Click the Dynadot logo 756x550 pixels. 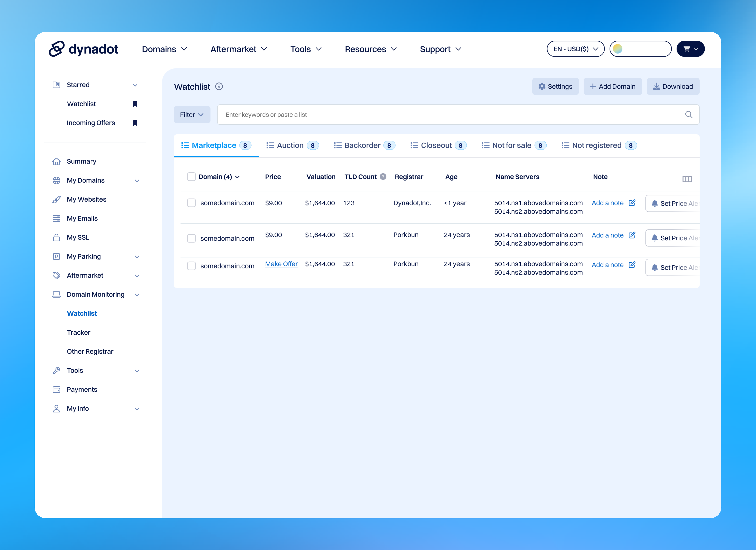[83, 49]
